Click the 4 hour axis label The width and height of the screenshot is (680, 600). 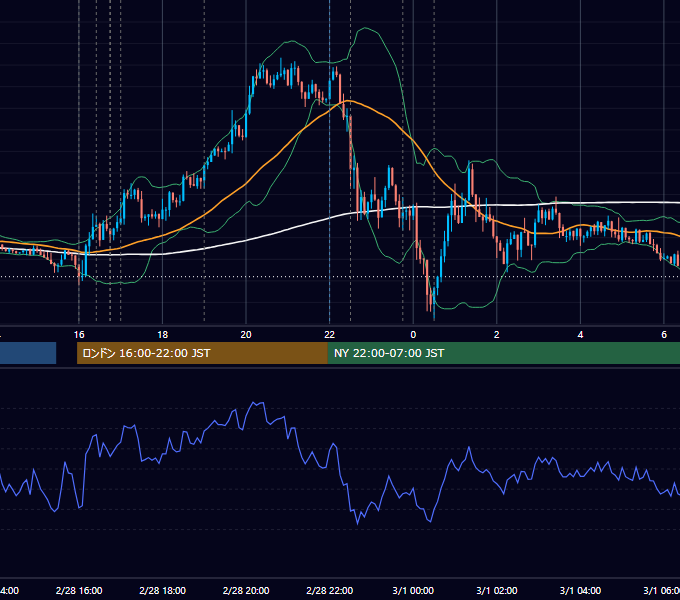tap(580, 335)
